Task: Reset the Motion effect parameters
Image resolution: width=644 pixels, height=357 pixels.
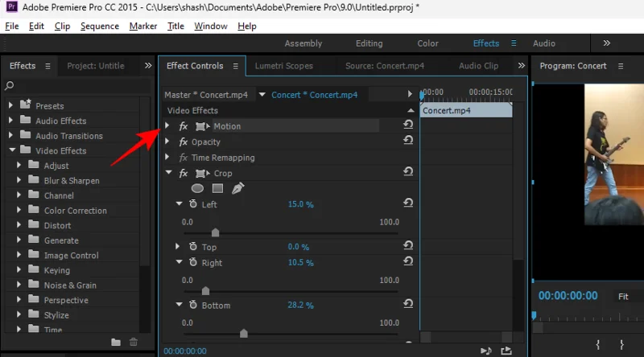Action: point(408,125)
